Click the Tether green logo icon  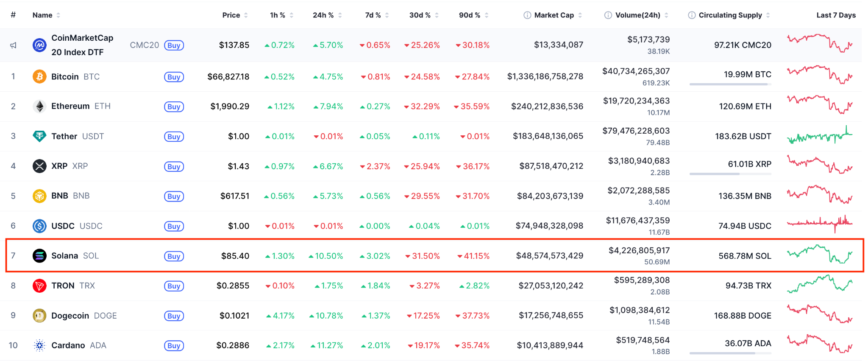click(39, 136)
